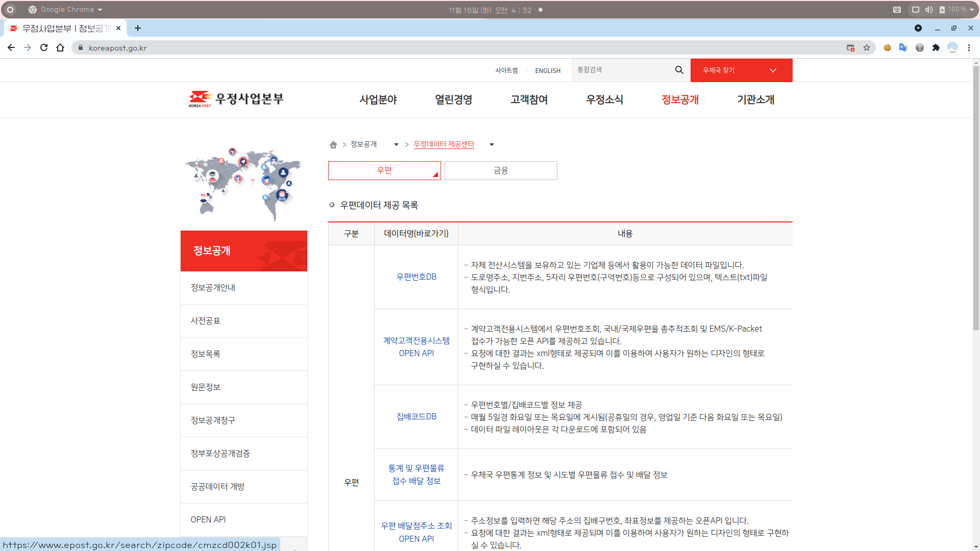
Task: Expand 우정데이터 제공센터 breadcrumb dropdown arrow
Action: pyautogui.click(x=492, y=145)
